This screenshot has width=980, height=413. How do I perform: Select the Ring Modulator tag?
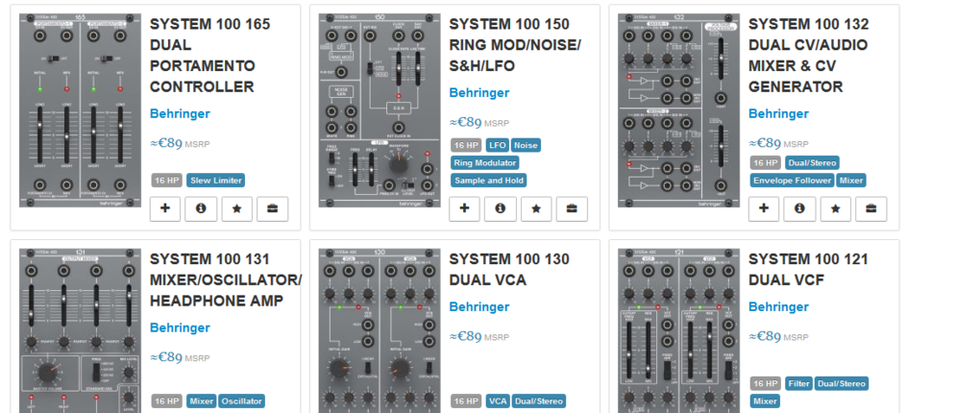485,163
